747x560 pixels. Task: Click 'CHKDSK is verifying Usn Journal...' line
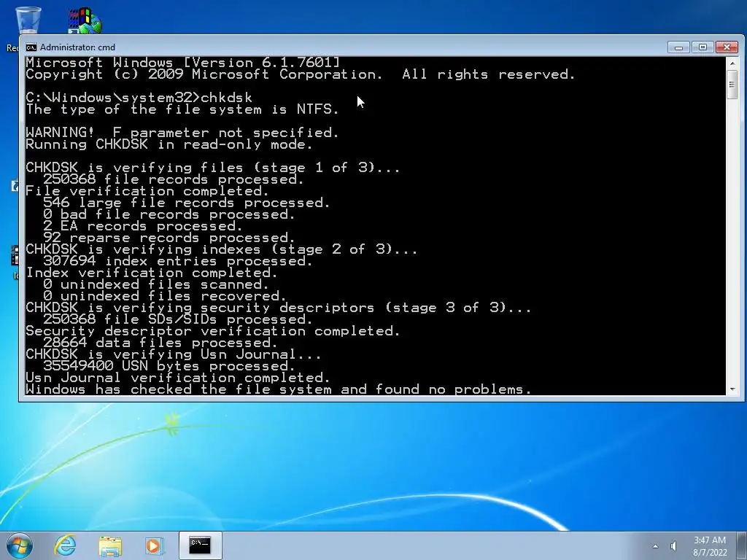click(x=174, y=354)
